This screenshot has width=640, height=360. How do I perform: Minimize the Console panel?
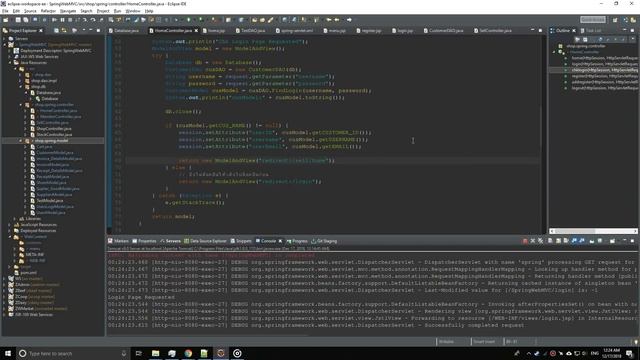[x=624, y=241]
